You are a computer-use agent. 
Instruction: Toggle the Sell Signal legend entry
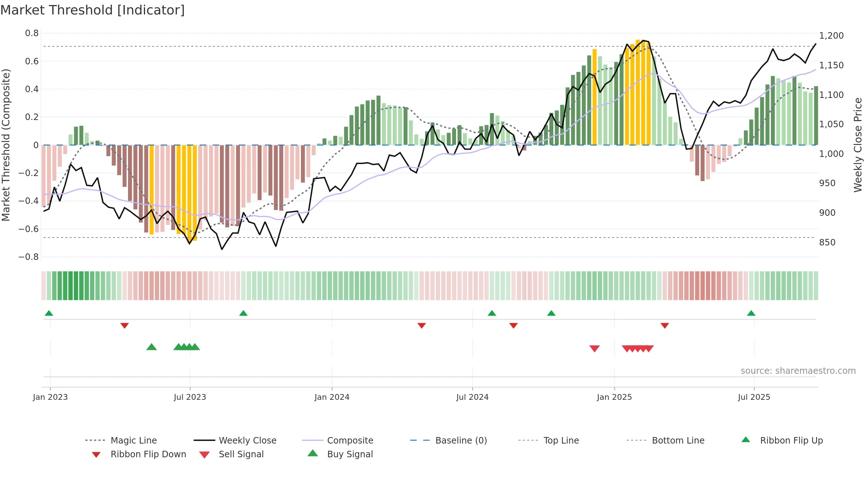point(231,454)
